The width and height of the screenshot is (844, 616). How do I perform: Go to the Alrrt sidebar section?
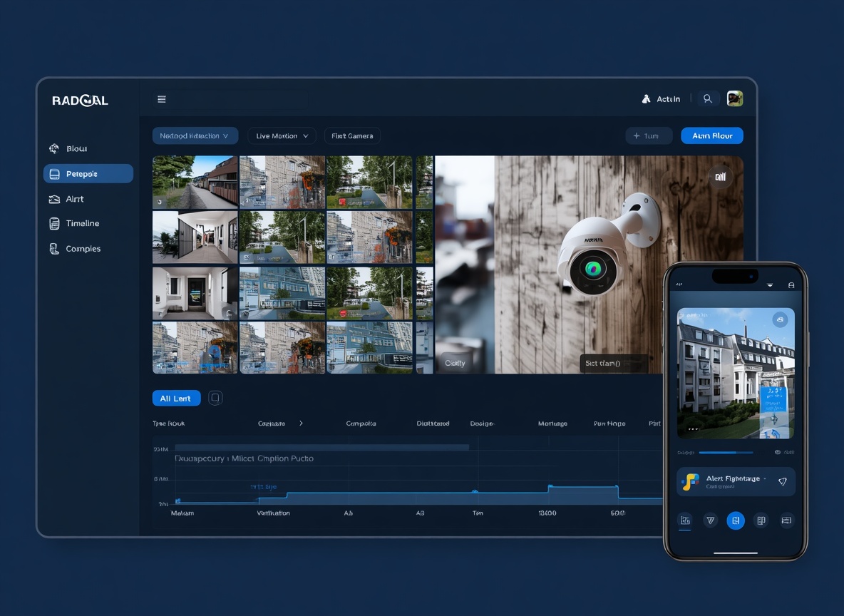pyautogui.click(x=88, y=199)
